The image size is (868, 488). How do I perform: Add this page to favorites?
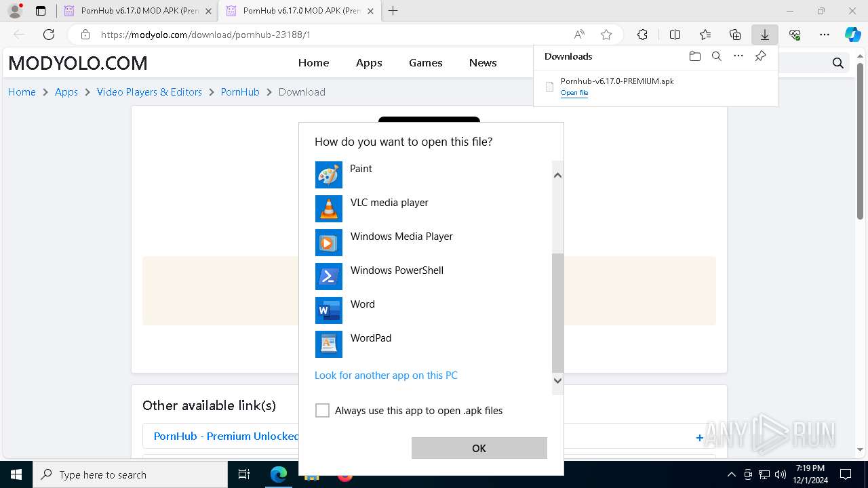pos(606,35)
